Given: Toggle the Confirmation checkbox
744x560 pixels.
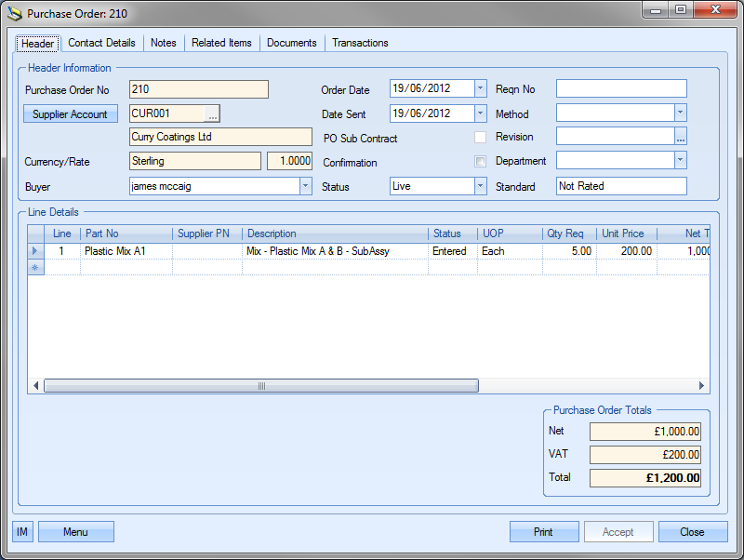Looking at the screenshot, I should tap(480, 162).
